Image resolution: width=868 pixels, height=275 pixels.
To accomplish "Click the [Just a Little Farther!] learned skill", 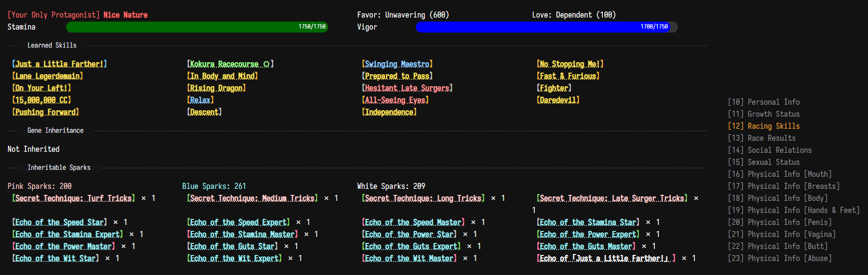I will pyautogui.click(x=60, y=64).
